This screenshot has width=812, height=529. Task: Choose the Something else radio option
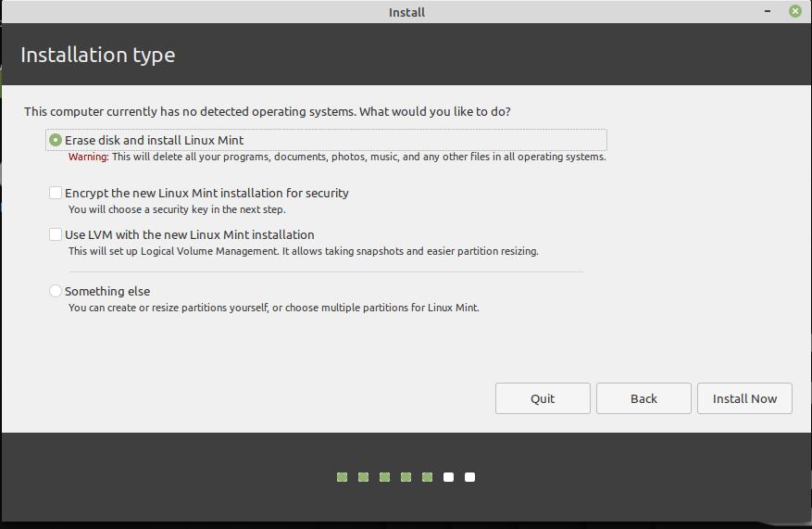(x=56, y=291)
